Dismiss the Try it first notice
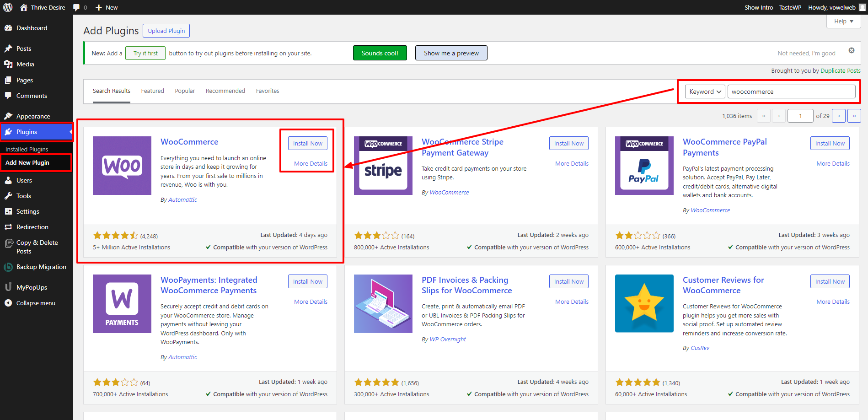This screenshot has width=868, height=420. (x=852, y=50)
